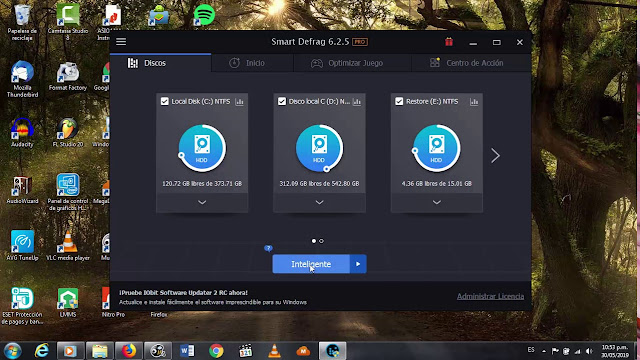Viewport: 640px width, 360px height.
Task: Open the Administrar Licencia link
Action: (490, 296)
